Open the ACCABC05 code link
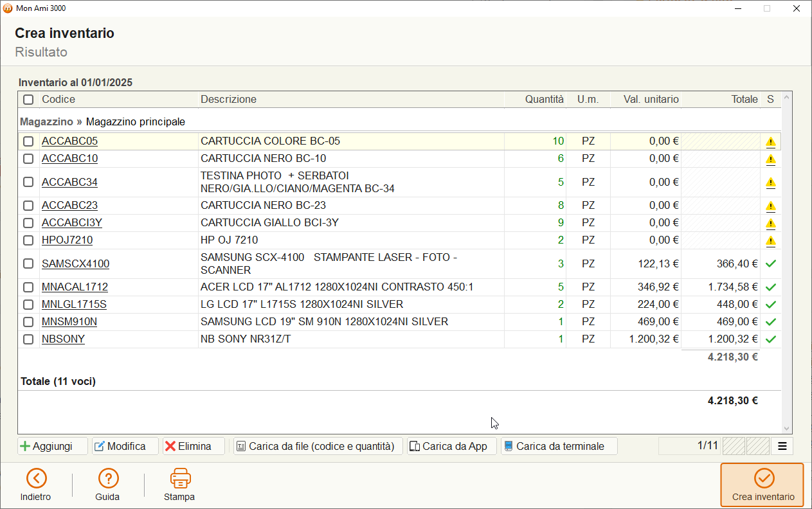Viewport: 812px width, 509px height. [69, 141]
